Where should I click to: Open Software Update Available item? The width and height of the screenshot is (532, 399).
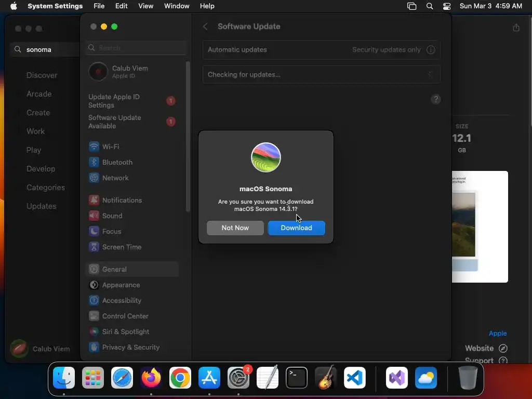132,122
